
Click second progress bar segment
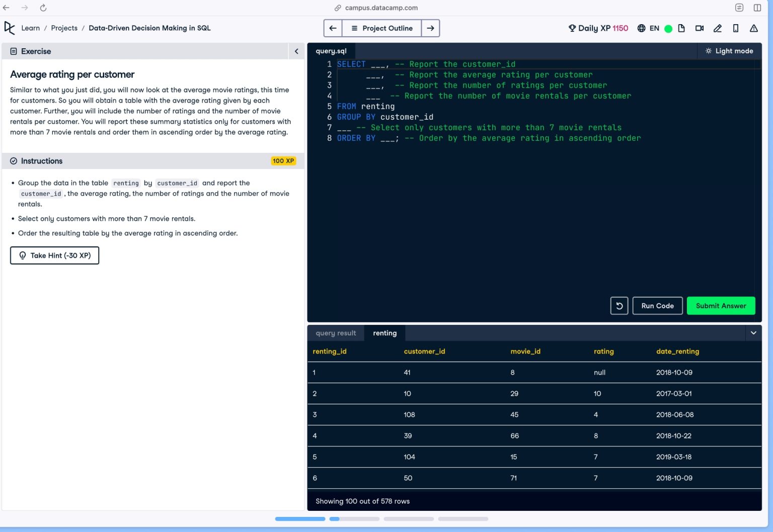point(354,518)
